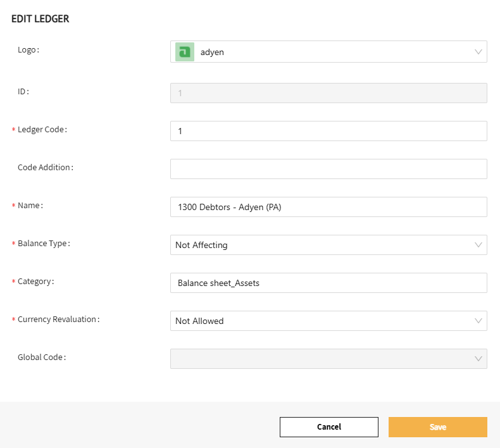Open the Balance Type dropdown showing Not Affecting
This screenshot has width=500, height=448.
[x=323, y=245]
